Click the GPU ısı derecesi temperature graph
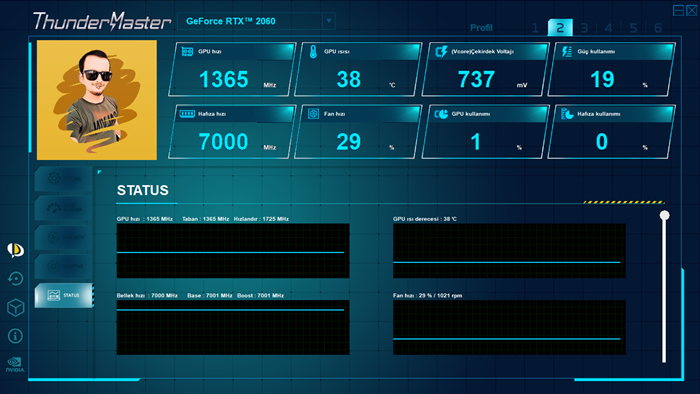 pos(509,251)
